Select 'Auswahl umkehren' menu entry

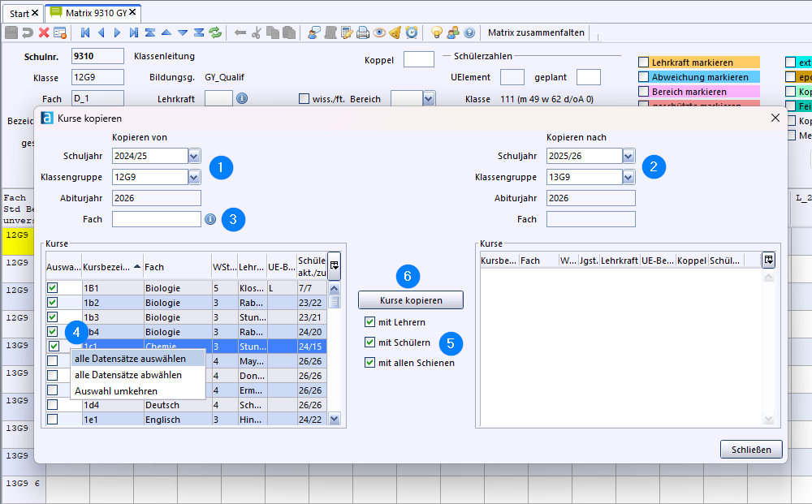tap(116, 390)
